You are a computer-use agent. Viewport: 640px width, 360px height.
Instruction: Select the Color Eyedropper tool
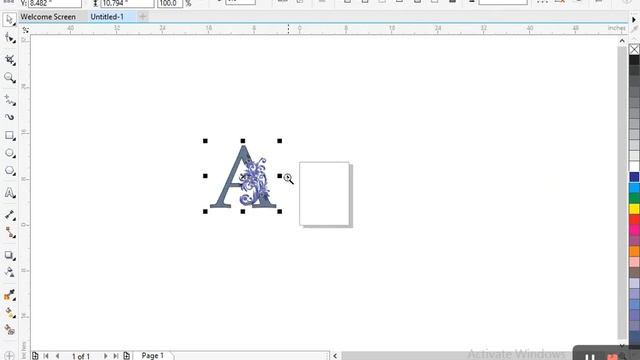point(9,295)
